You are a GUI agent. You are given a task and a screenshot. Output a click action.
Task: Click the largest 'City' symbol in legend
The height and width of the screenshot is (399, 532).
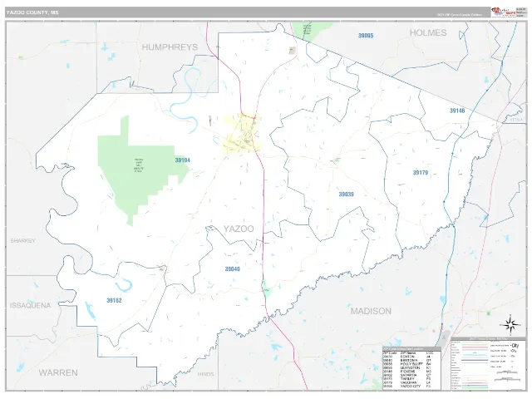(515, 346)
